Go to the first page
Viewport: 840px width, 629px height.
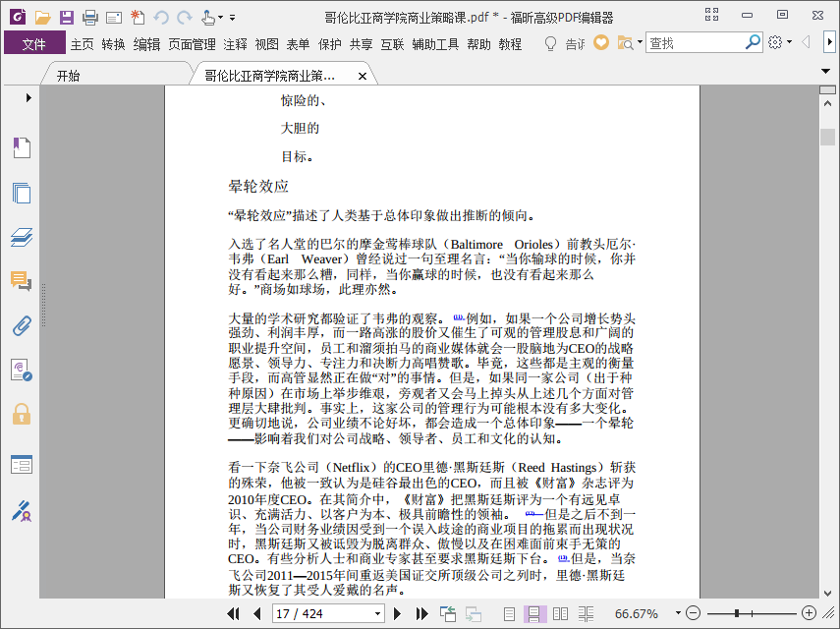[233, 613]
